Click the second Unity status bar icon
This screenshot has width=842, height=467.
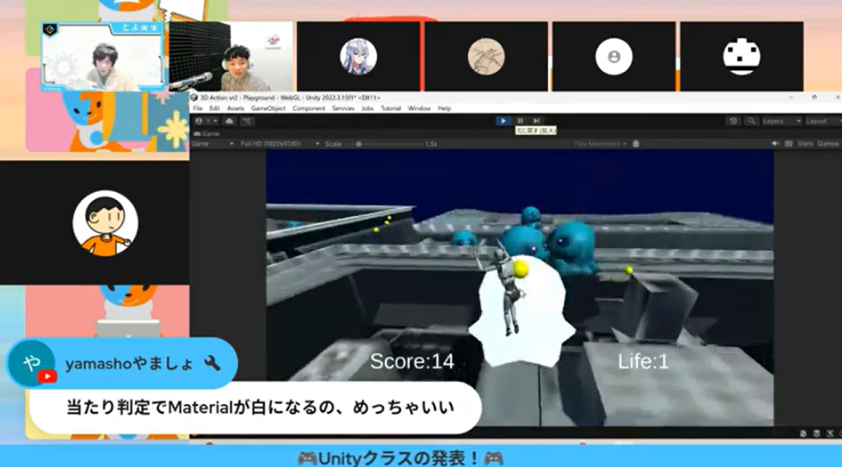[817, 434]
